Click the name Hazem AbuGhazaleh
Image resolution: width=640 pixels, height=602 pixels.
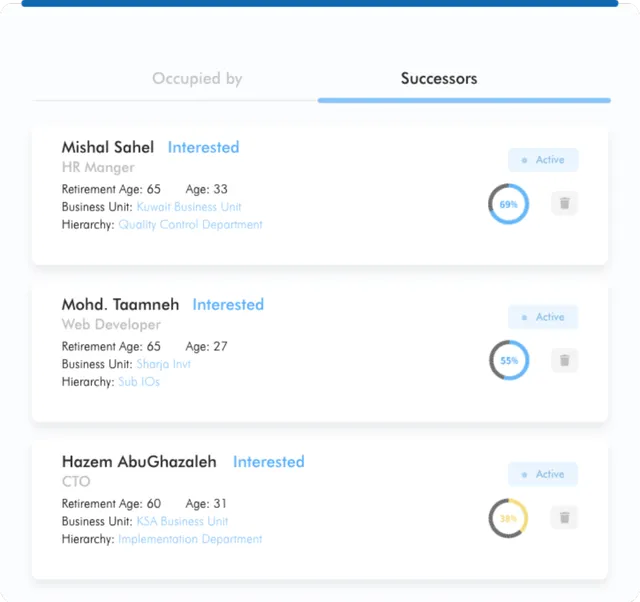tap(141, 462)
